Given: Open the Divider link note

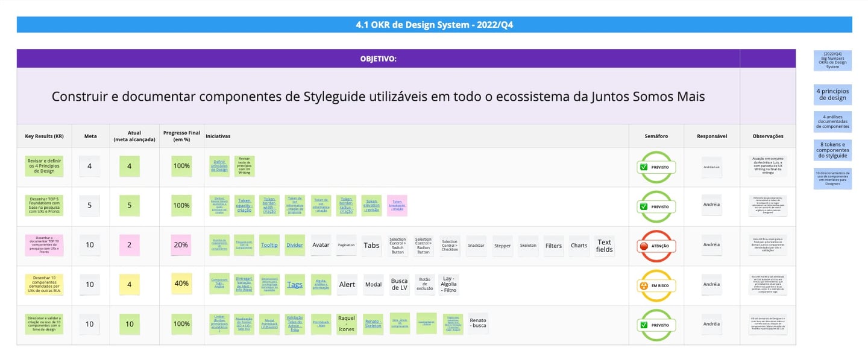Looking at the screenshot, I should pyautogui.click(x=295, y=245).
